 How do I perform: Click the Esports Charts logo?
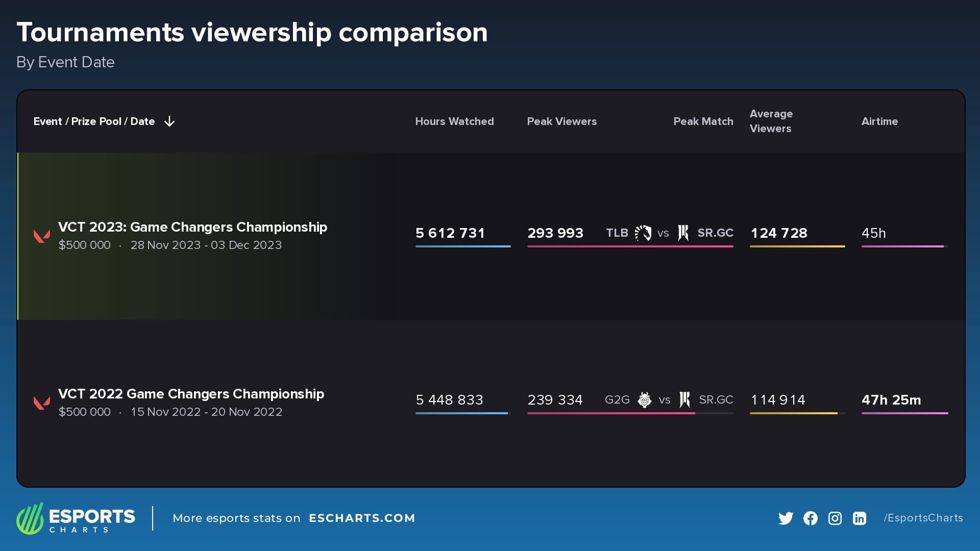tap(76, 518)
